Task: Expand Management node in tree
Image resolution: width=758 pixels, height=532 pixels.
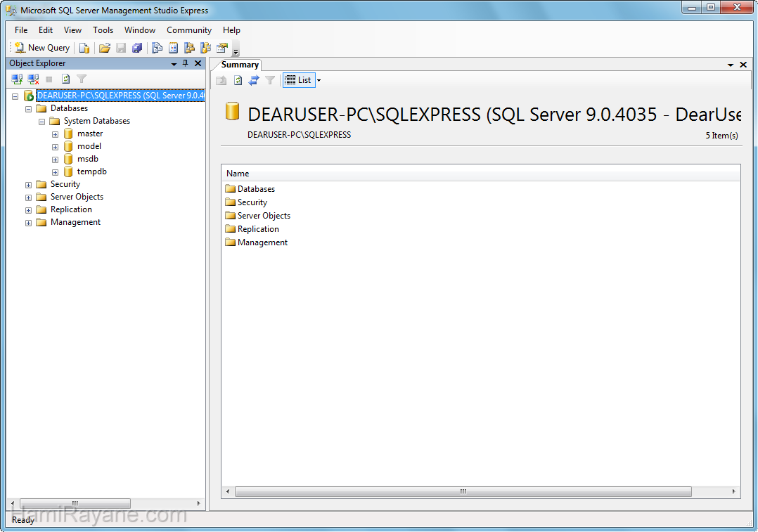Action: click(x=29, y=223)
